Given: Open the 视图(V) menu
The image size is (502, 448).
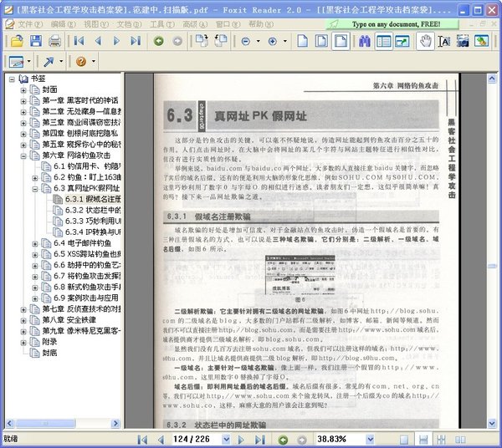Looking at the screenshot, I should point(96,24).
